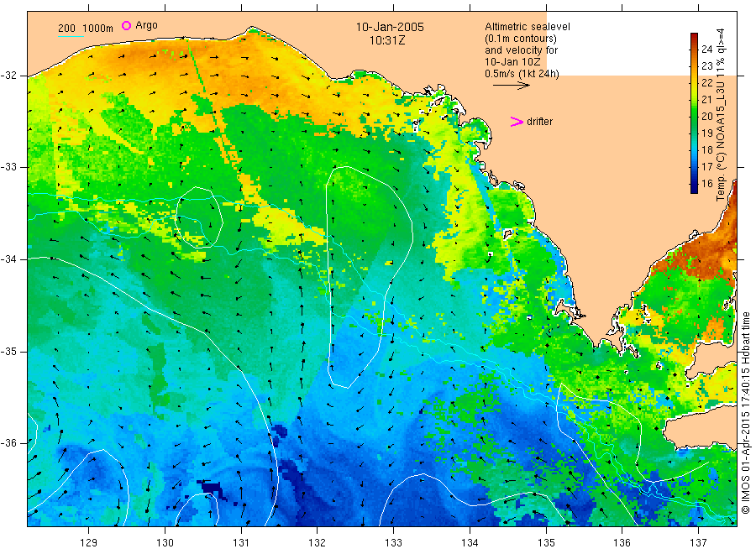This screenshot has width=756, height=554.
Task: Click the '10-Jan 10Z' legend text
Action: click(x=512, y=61)
